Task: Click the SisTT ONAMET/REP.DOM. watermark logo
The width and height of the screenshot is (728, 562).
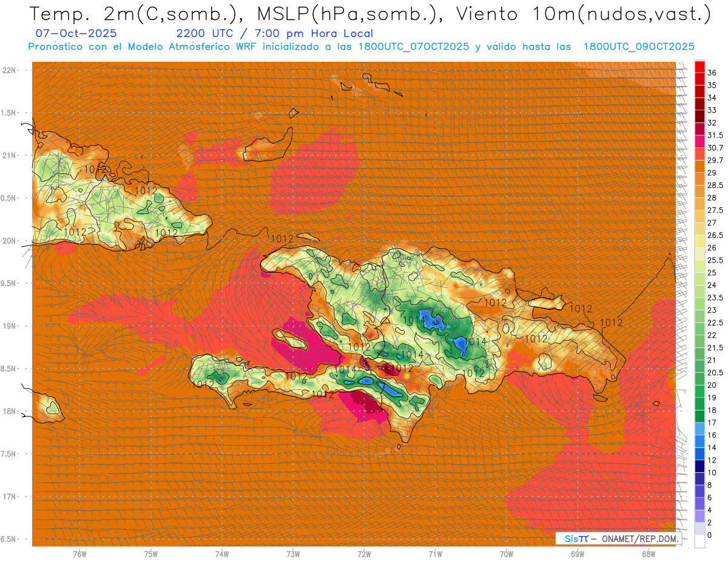Action: (618, 538)
